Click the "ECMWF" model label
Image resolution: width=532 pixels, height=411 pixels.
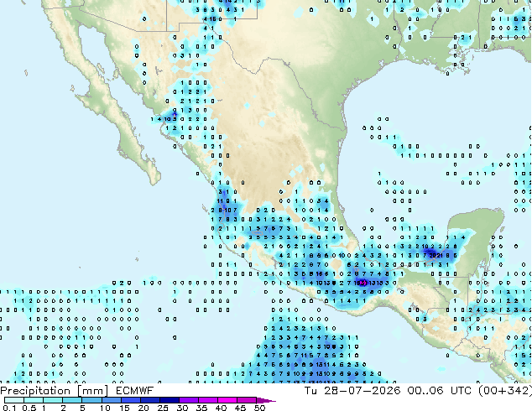pyautogui.click(x=135, y=391)
